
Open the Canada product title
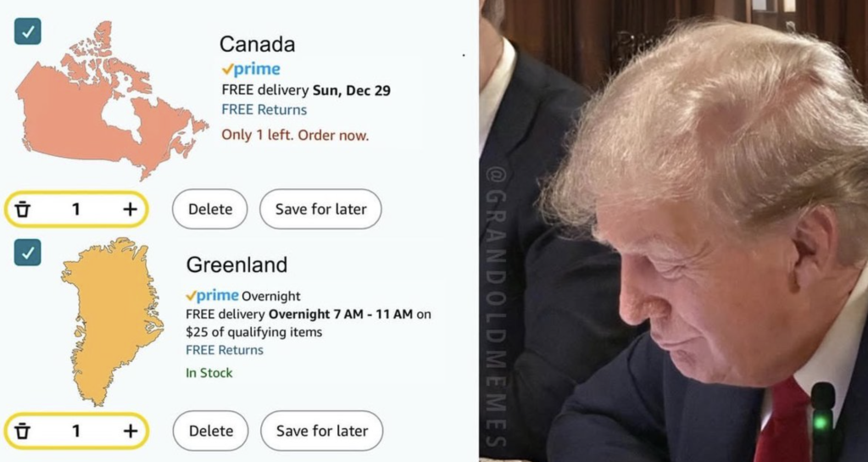coord(257,44)
